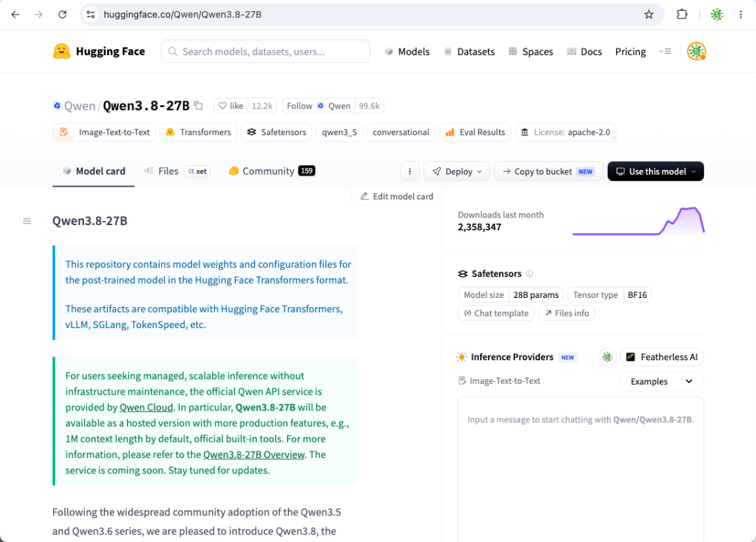Open Files info link
The width and height of the screenshot is (756, 542).
566,313
